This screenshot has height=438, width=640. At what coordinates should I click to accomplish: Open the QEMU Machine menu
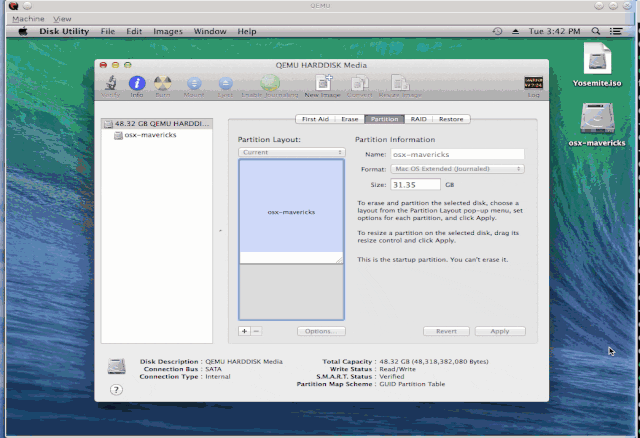[x=28, y=19]
